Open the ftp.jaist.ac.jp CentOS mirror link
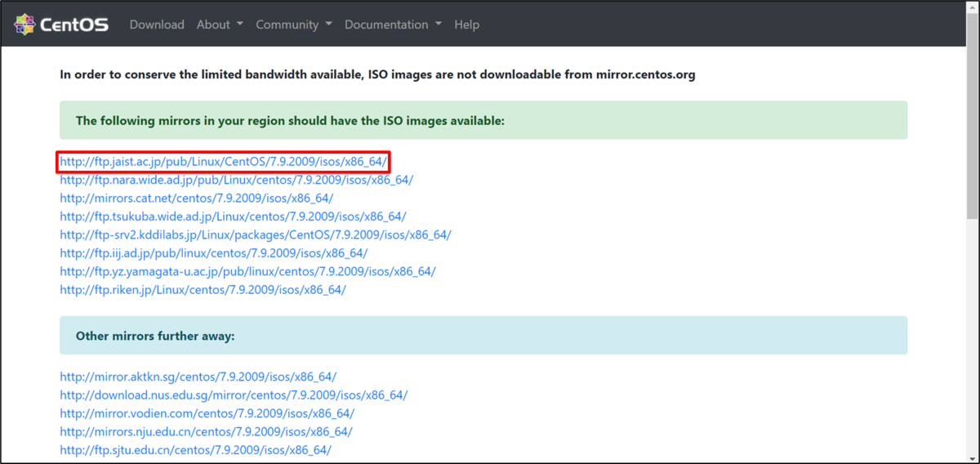The image size is (980, 464). 223,162
